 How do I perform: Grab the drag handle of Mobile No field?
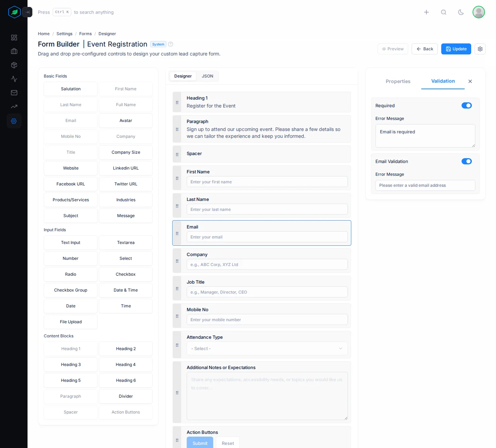tap(177, 316)
